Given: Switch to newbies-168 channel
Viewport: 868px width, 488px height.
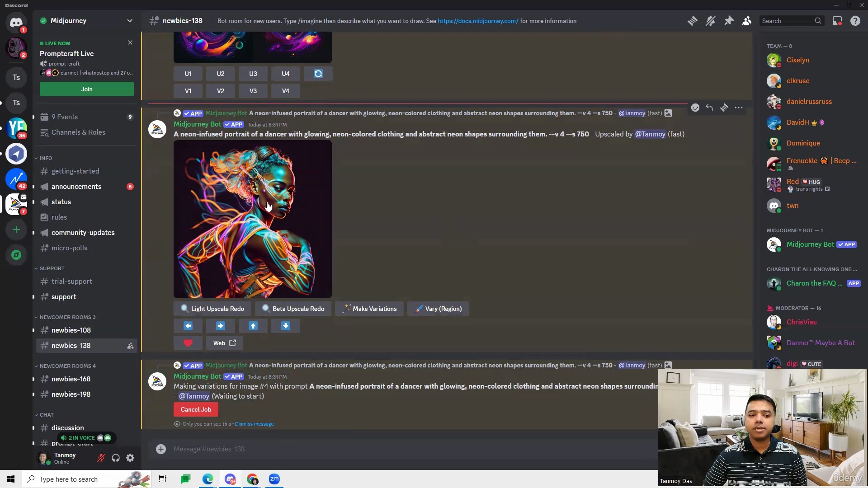Looking at the screenshot, I should click(87, 379).
